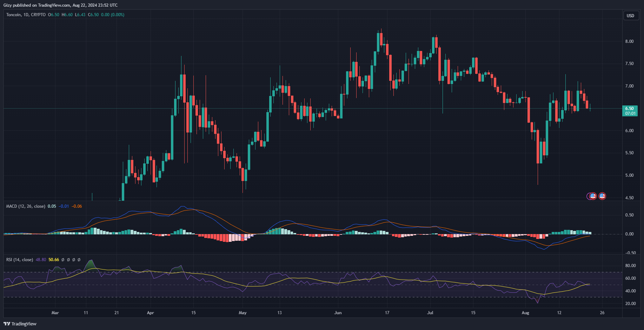644x330 pixels.
Task: Click the RSI moving average value 50.66
Action: 54,260
